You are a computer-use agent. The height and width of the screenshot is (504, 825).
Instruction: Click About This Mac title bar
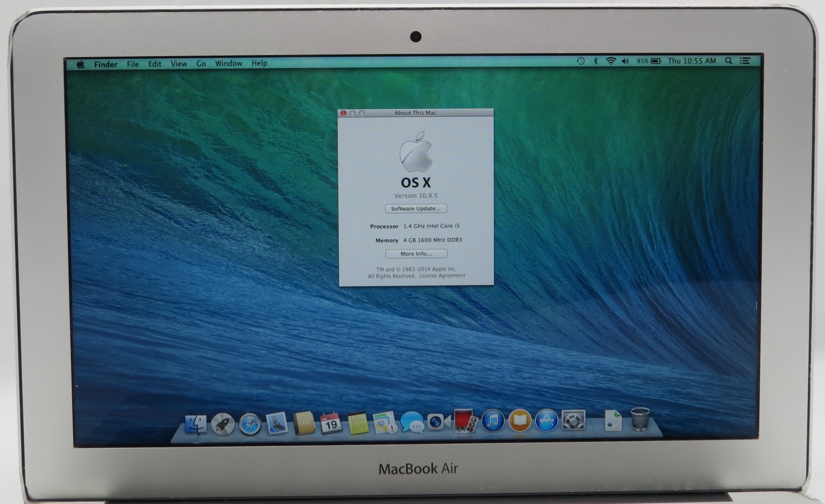coord(416,113)
